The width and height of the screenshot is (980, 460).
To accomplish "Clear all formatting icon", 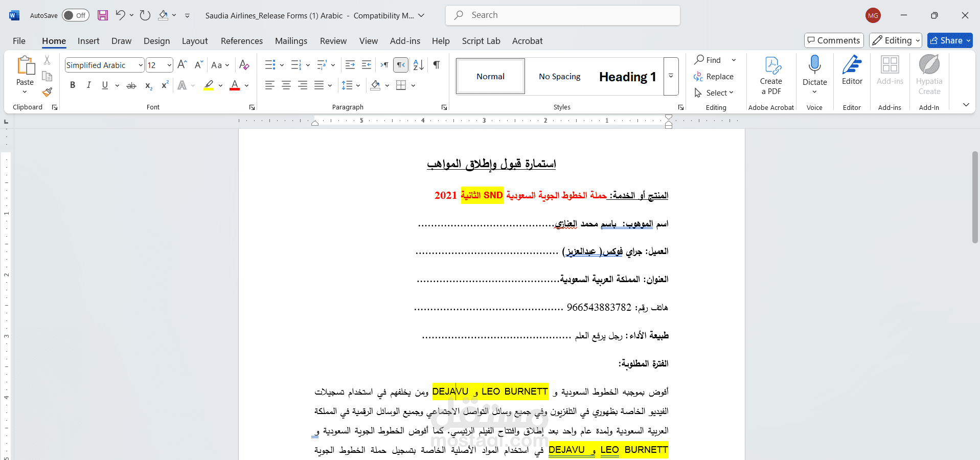I will [244, 65].
